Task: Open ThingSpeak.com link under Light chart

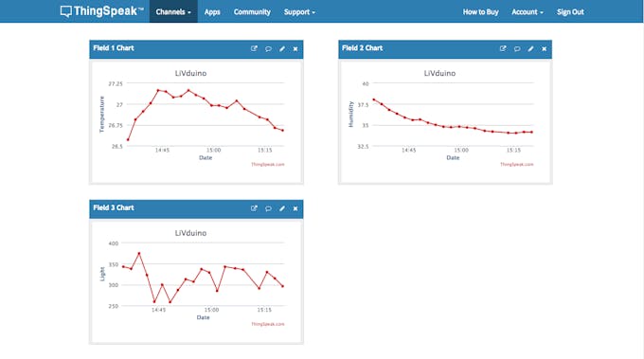Action: pyautogui.click(x=268, y=324)
